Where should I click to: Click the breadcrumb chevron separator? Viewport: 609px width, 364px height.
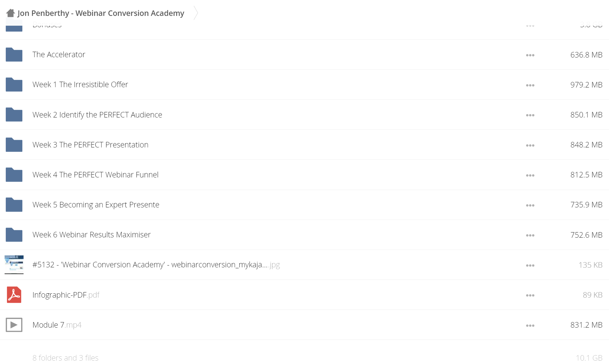tap(196, 13)
